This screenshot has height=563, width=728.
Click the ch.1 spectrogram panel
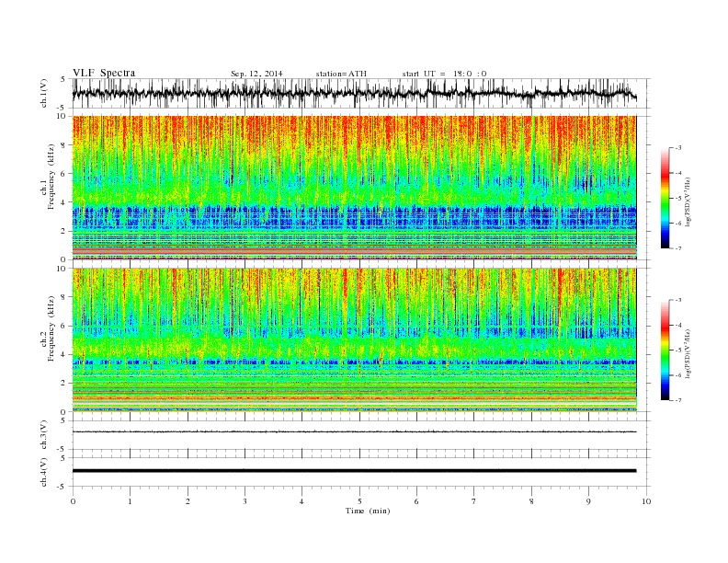(354, 188)
